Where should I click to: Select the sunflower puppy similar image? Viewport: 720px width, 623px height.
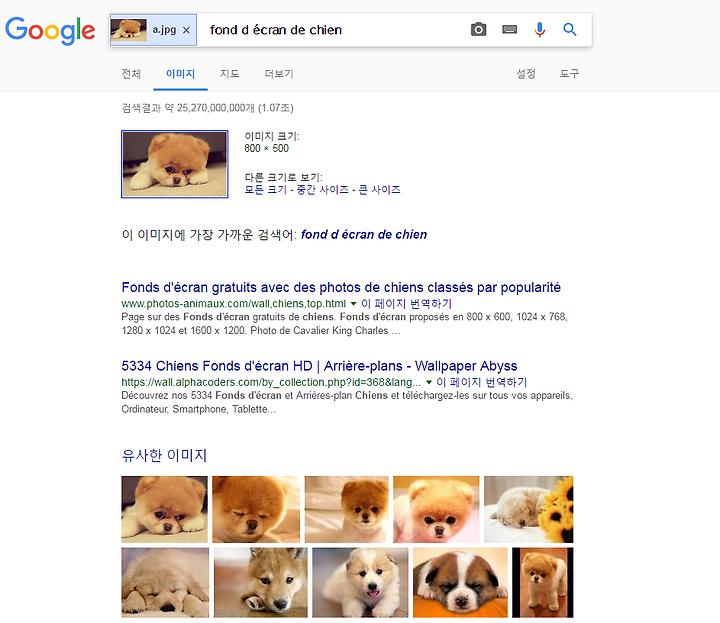tap(529, 509)
